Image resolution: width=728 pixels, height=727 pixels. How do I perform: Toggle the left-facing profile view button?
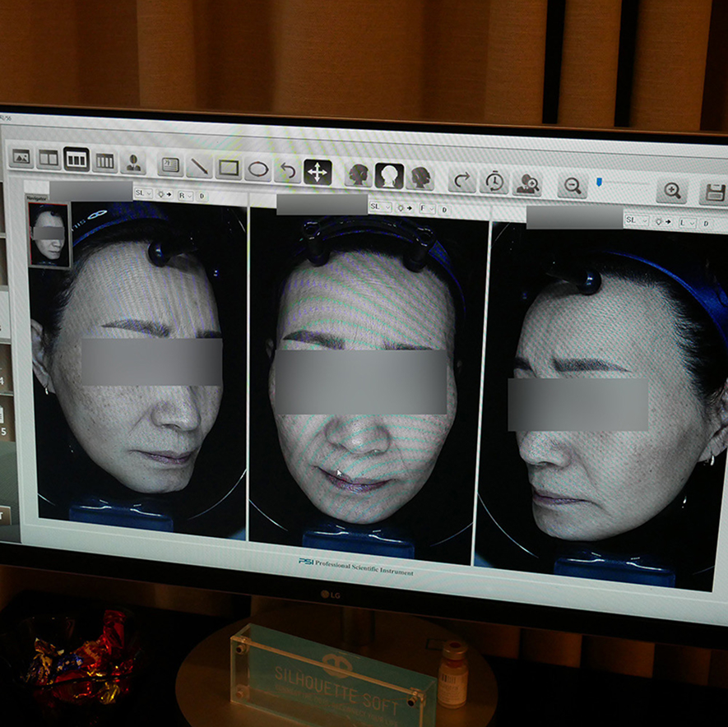click(359, 174)
